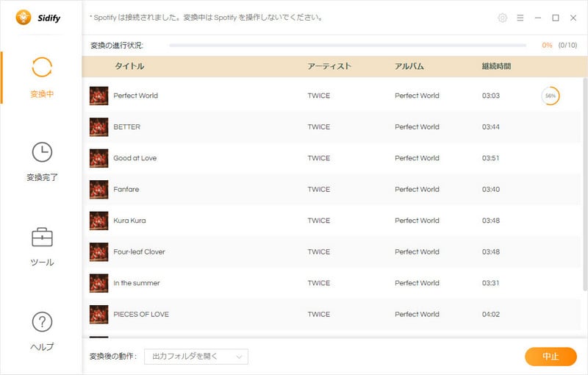Click the Kura Kura album thumbnail
This screenshot has width=588, height=375.
[x=98, y=221]
